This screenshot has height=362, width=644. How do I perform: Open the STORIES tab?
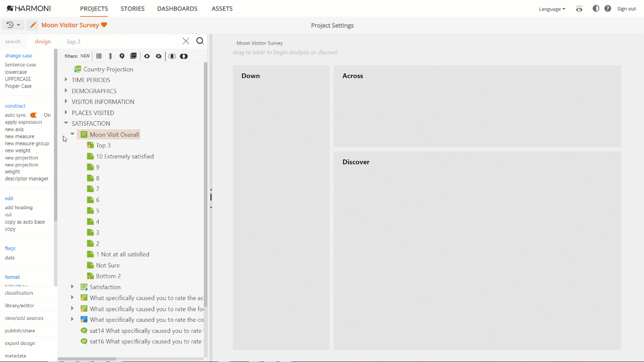[133, 9]
